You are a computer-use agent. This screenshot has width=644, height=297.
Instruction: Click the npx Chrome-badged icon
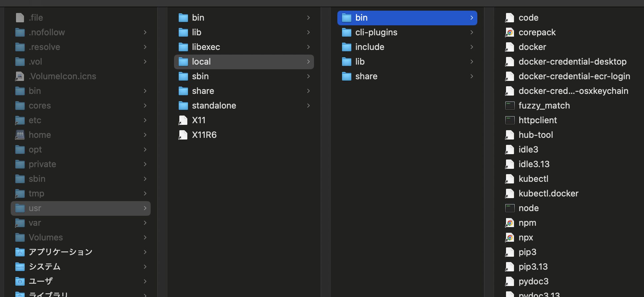(510, 237)
